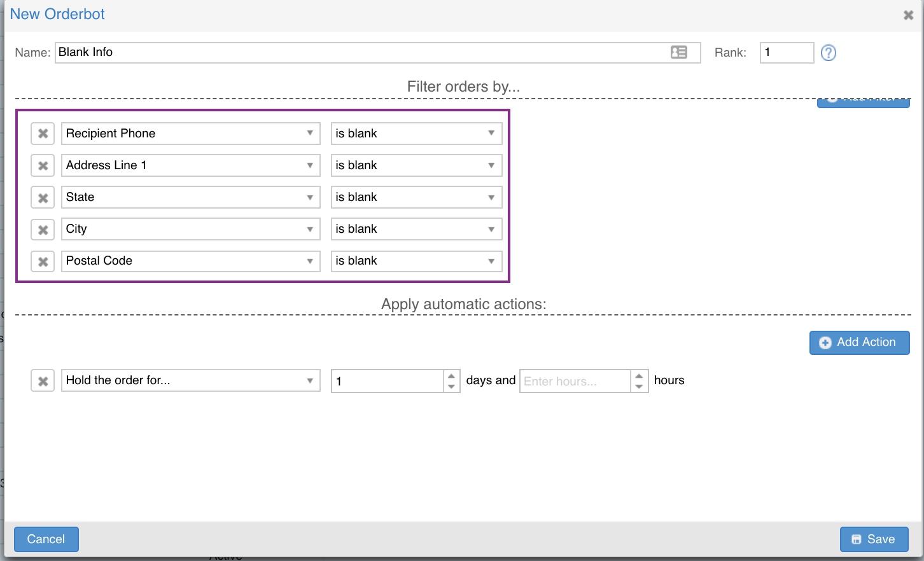Open the Rank help question mark

click(828, 53)
